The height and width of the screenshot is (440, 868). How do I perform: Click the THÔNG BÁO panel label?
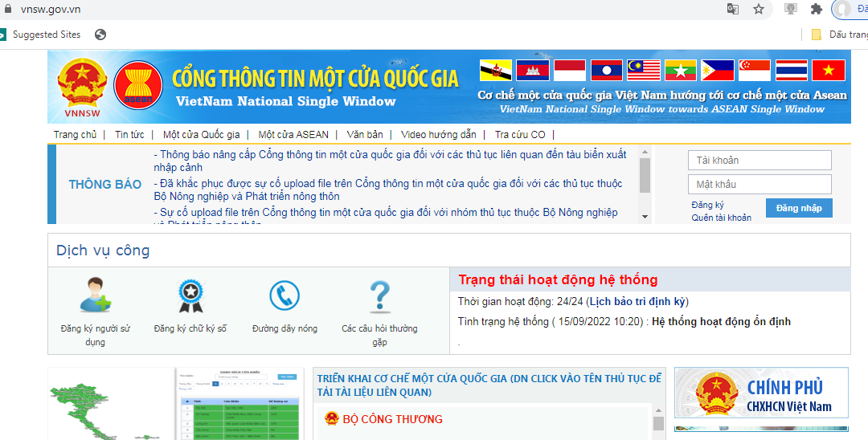pyautogui.click(x=105, y=185)
